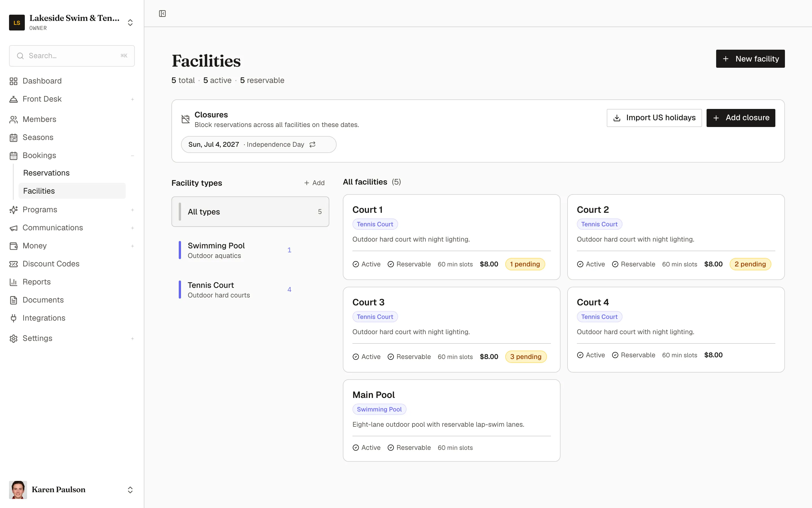This screenshot has width=812, height=508.
Task: Open Reservations in the sidebar
Action: click(x=72, y=173)
